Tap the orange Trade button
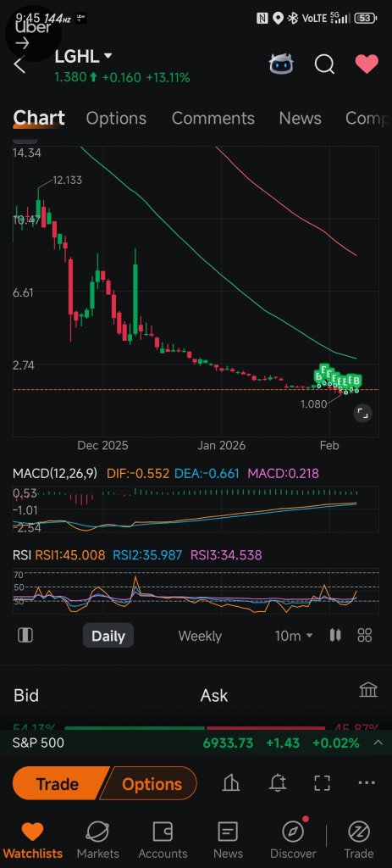 (58, 784)
